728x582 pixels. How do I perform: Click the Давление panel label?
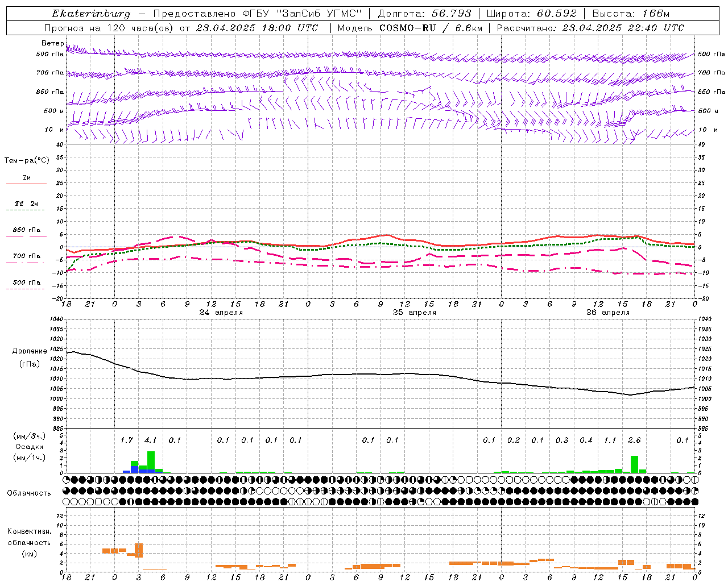tap(30, 351)
